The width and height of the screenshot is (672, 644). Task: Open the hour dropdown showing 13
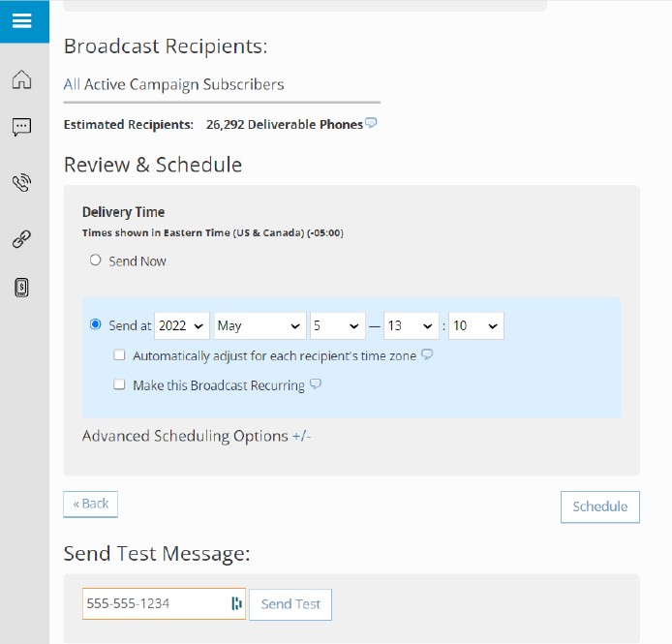pyautogui.click(x=411, y=326)
